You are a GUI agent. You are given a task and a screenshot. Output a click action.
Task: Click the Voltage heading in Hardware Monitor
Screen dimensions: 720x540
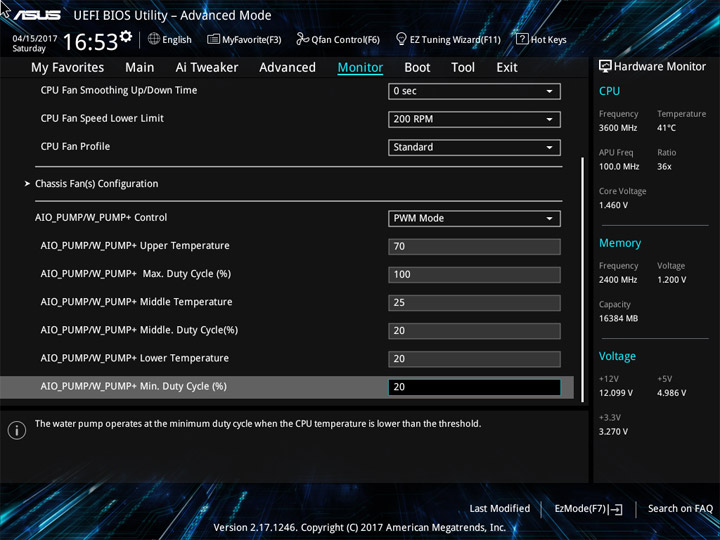click(x=617, y=356)
